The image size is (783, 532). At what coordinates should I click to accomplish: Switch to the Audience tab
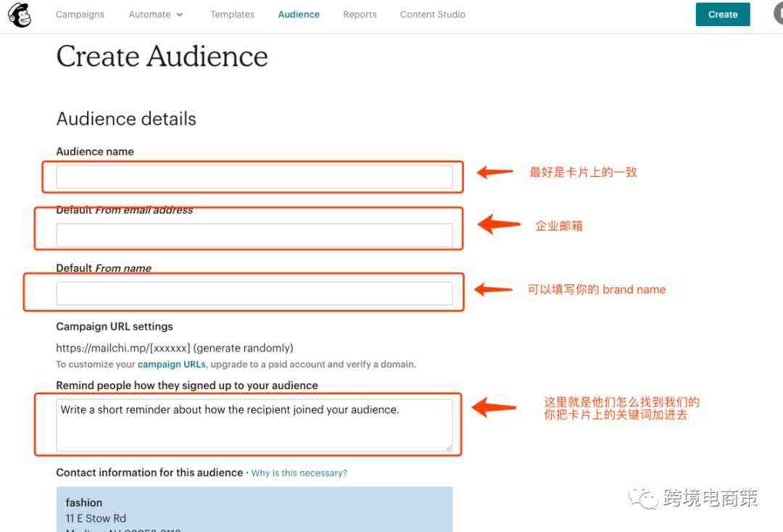(299, 14)
